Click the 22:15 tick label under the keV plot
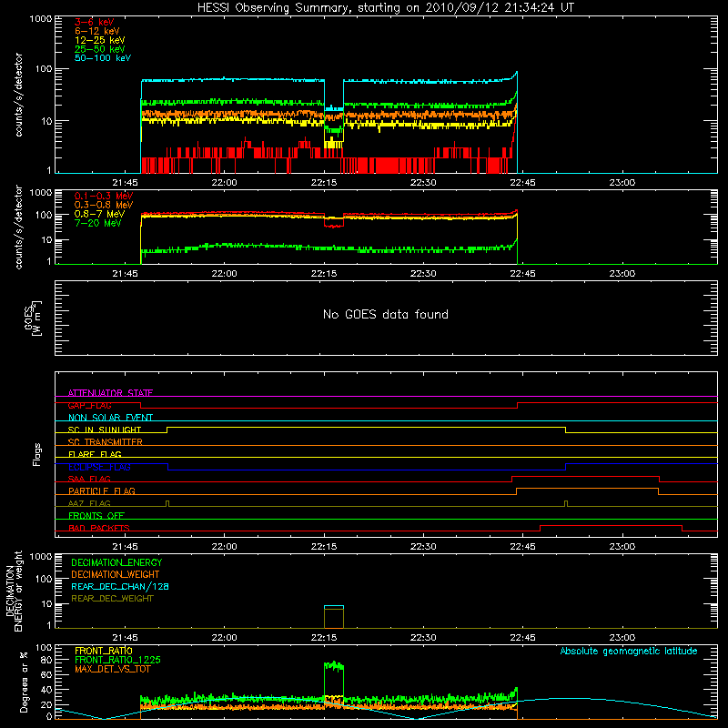The width and height of the screenshot is (728, 728). click(x=324, y=183)
